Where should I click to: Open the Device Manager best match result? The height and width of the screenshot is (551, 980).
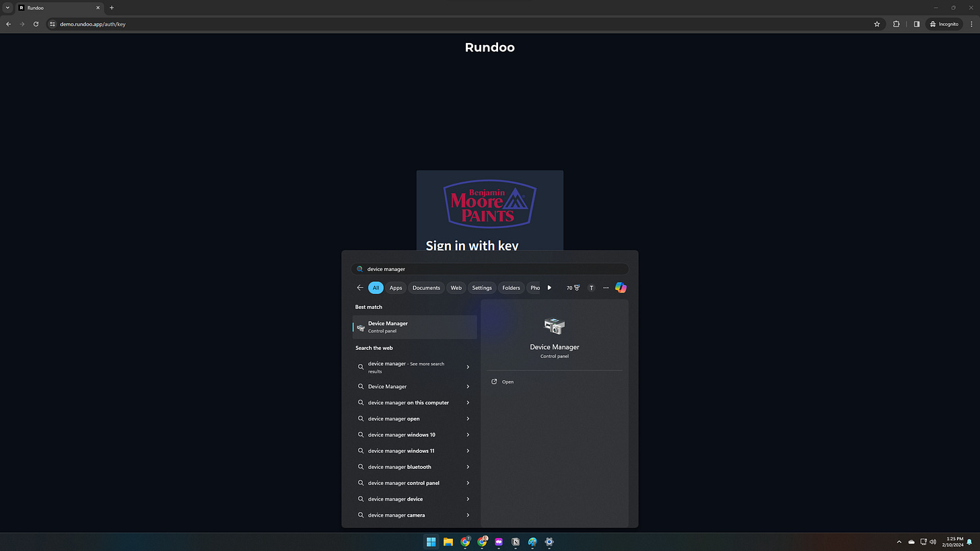coord(415,327)
